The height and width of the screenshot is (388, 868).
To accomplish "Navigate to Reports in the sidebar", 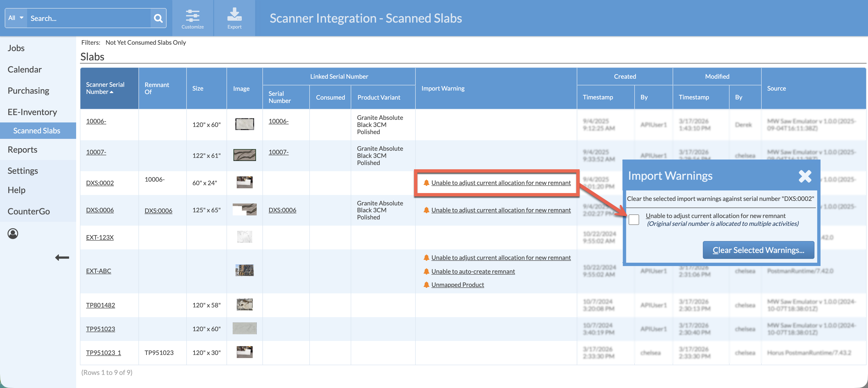I will (x=22, y=149).
